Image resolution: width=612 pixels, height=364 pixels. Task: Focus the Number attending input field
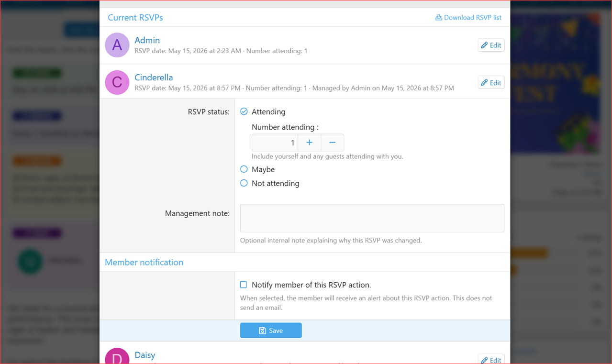tap(275, 143)
